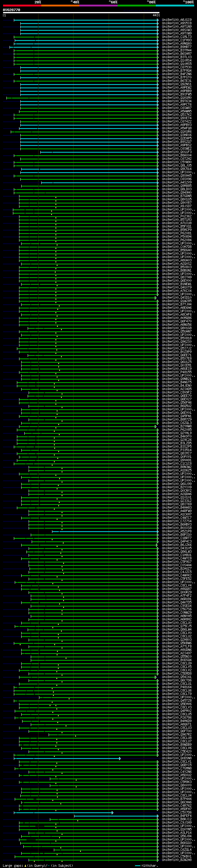Click UniRef100_Q4SD10 label
The width and height of the screenshot is (197, 868).
pos(177,297)
